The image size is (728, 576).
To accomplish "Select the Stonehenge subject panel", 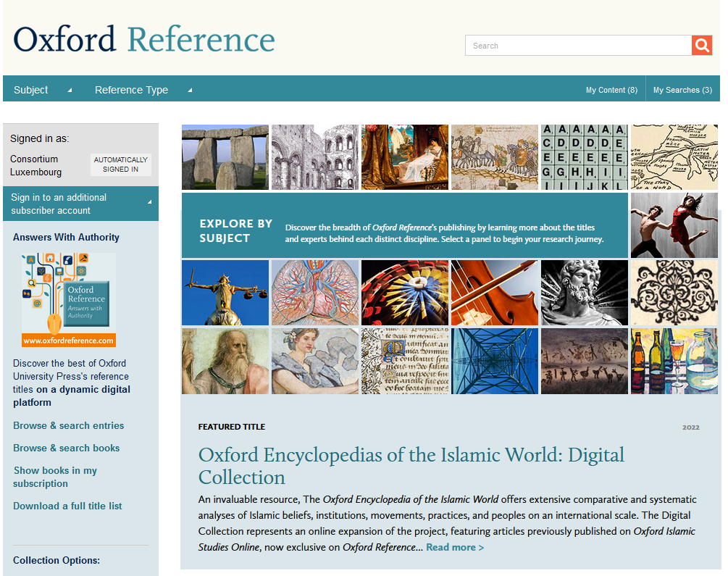I will pyautogui.click(x=225, y=157).
